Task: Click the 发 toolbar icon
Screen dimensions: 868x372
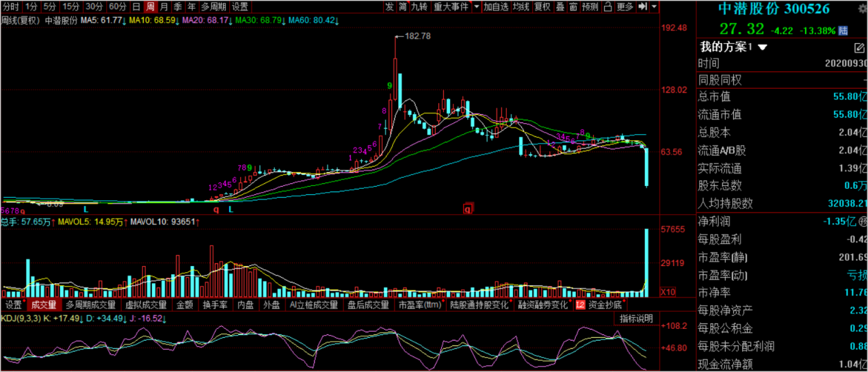Action: click(389, 7)
